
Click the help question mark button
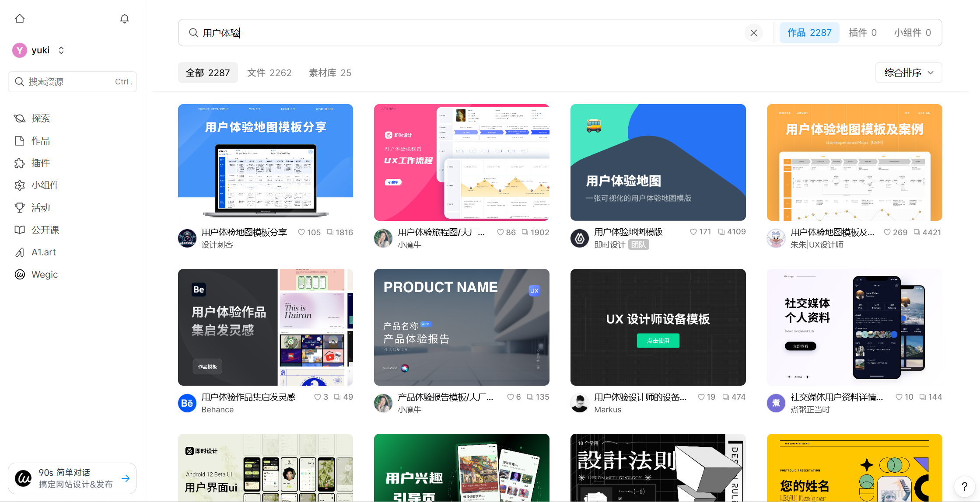964,486
